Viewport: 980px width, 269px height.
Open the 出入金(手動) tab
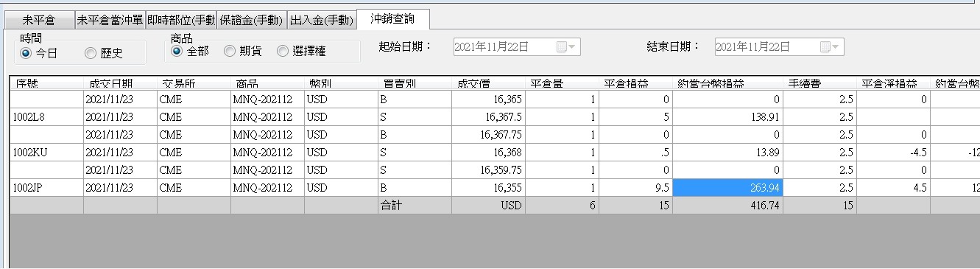pos(322,20)
